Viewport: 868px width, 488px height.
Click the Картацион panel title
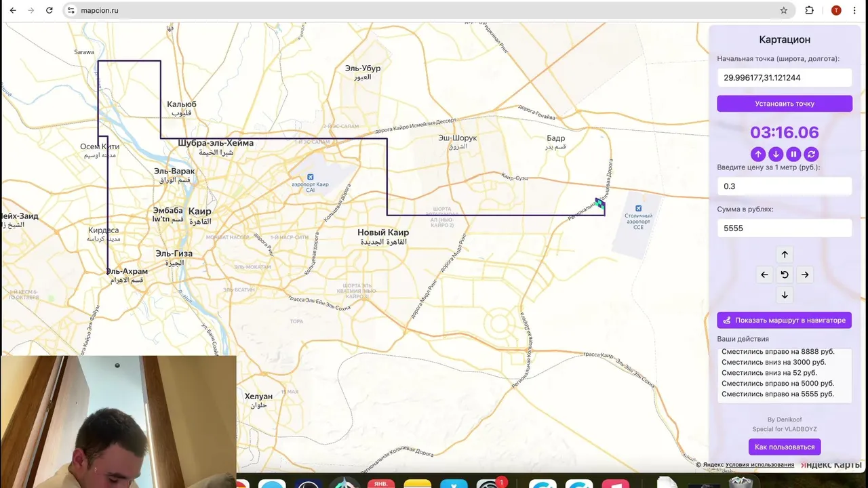(x=785, y=40)
